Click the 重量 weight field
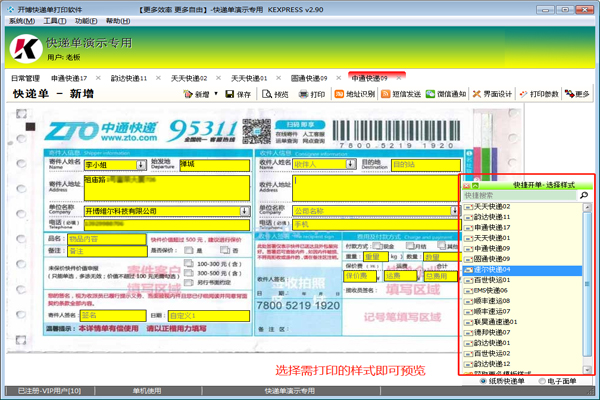The height and width of the screenshot is (400, 600). click(x=376, y=256)
